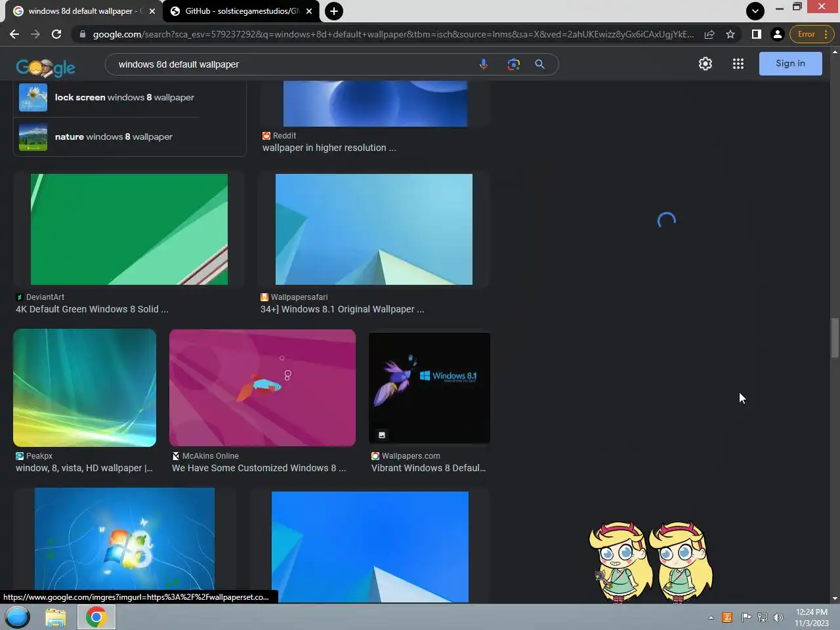
Task: Open the Peakpx window, 8, vista link
Action: 84,468
